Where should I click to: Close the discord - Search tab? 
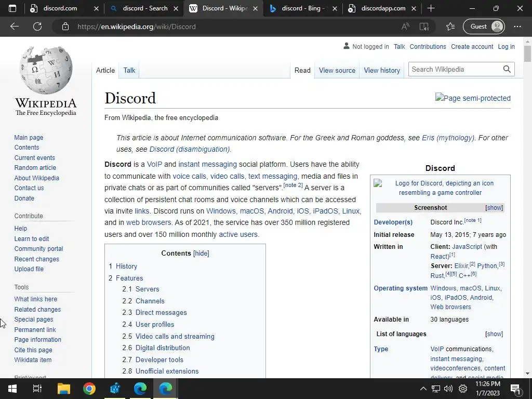[x=176, y=8]
